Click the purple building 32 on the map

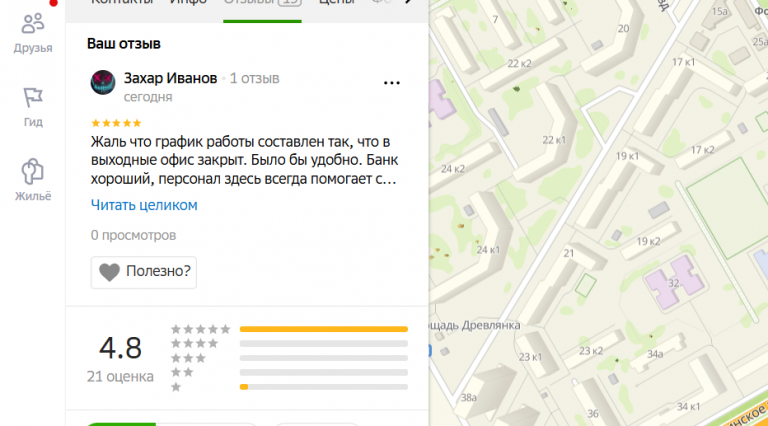pos(674,282)
